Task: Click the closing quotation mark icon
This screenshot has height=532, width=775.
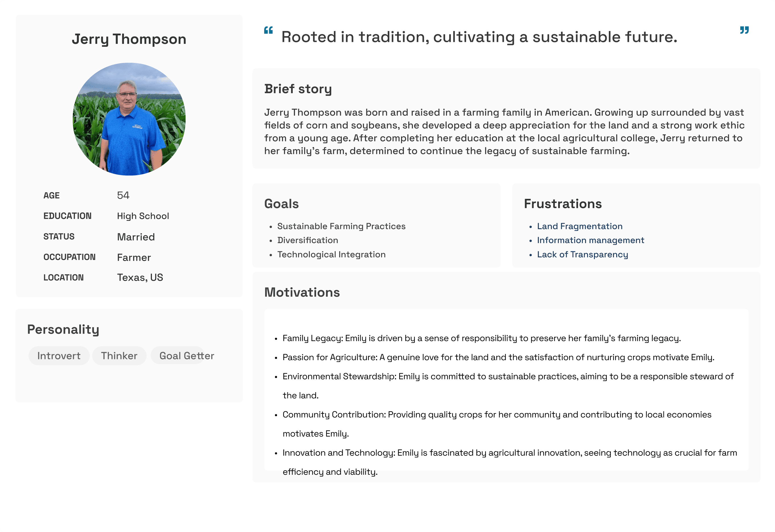Action: pyautogui.click(x=744, y=30)
